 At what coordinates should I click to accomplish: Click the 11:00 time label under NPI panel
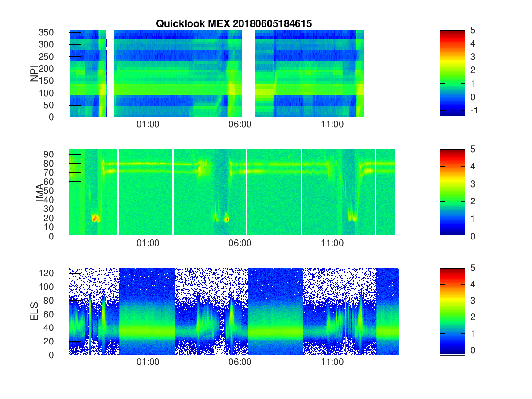(332, 125)
